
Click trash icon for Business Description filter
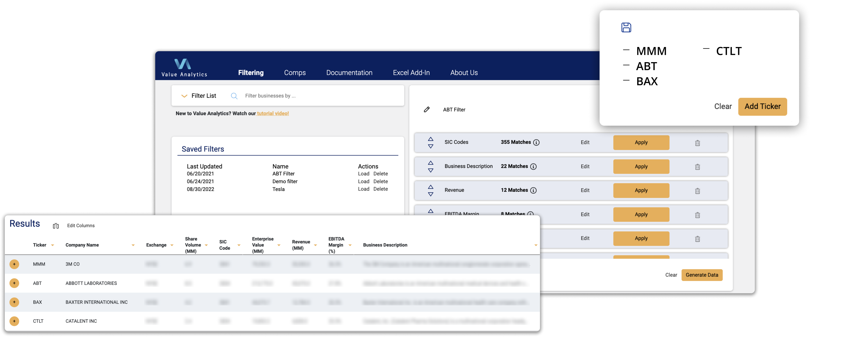697,167
